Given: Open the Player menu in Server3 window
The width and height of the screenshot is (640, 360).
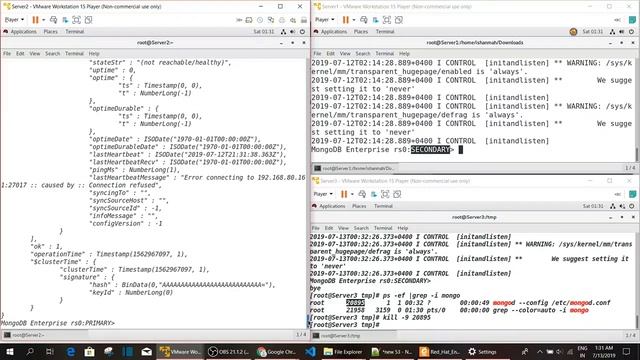Looking at the screenshot, I should pos(323,194).
